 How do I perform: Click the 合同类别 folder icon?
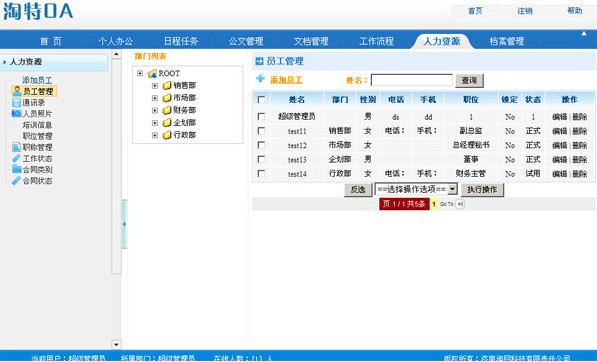tap(16, 169)
